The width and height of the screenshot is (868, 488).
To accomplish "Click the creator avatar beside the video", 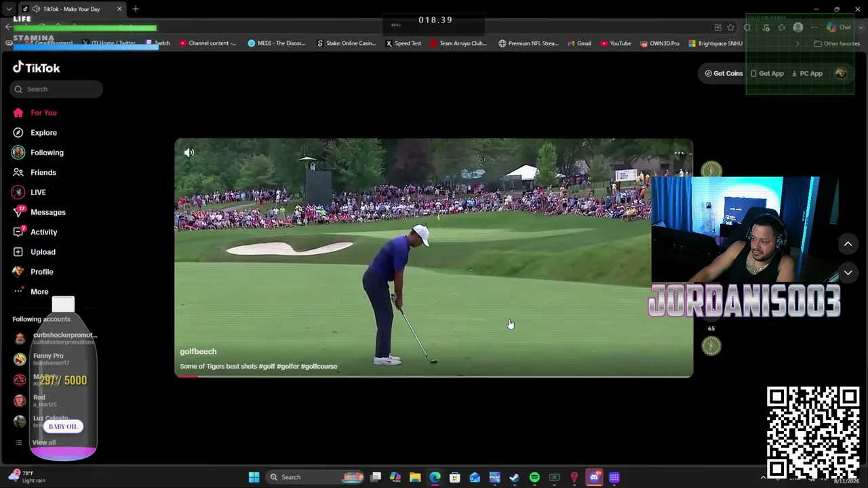I will point(711,169).
